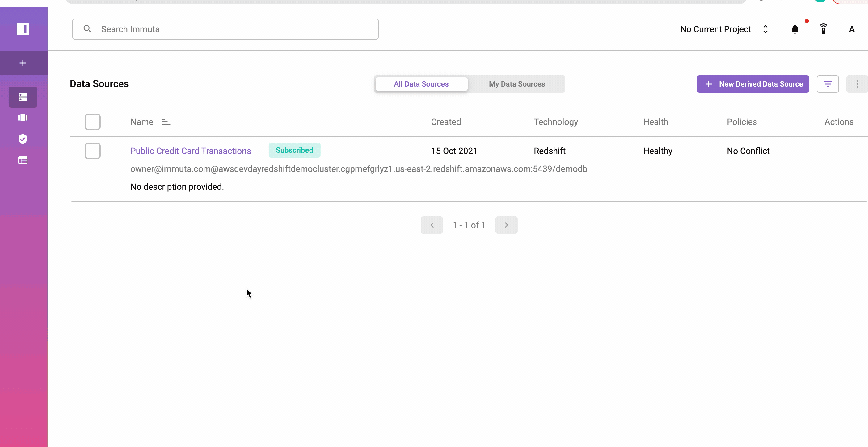Click the search magnifier icon
The image size is (868, 447).
coord(88,29)
